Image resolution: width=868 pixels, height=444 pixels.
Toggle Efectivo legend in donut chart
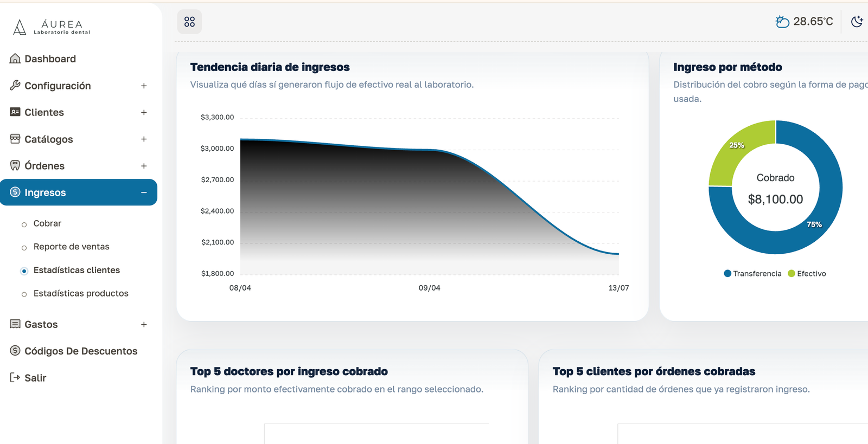click(807, 273)
